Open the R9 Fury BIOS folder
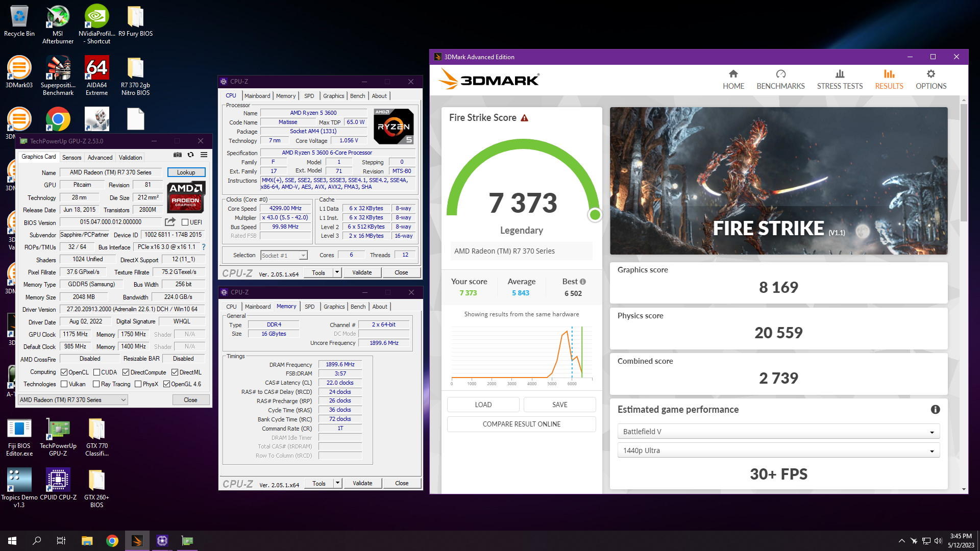The height and width of the screenshot is (551, 980). tap(135, 21)
